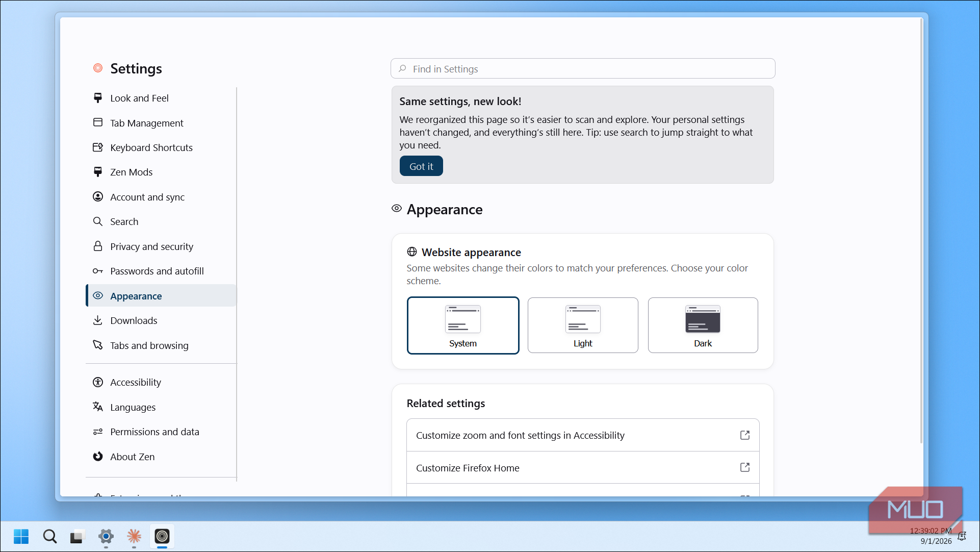Image resolution: width=980 pixels, height=552 pixels.
Task: Click the taskbar clock and date
Action: [x=931, y=536]
